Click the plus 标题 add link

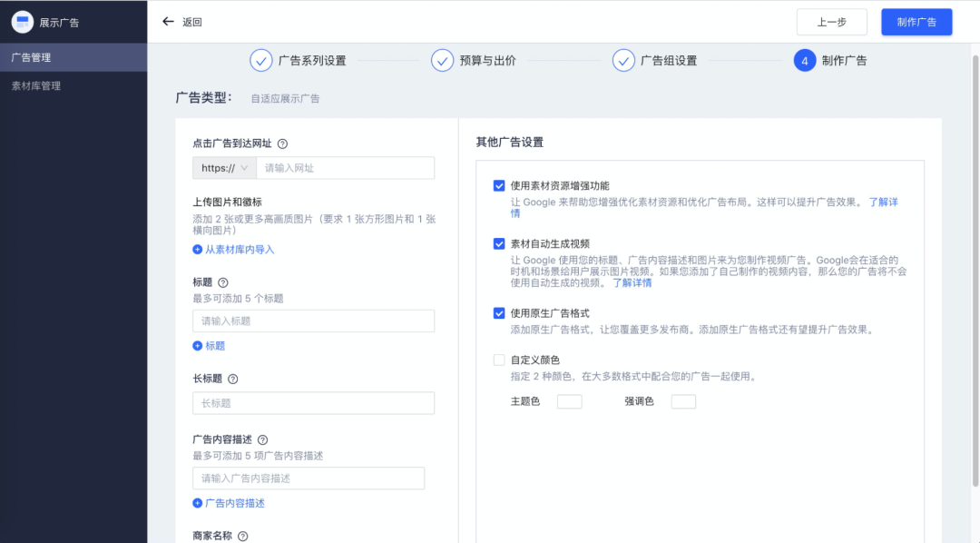point(209,346)
